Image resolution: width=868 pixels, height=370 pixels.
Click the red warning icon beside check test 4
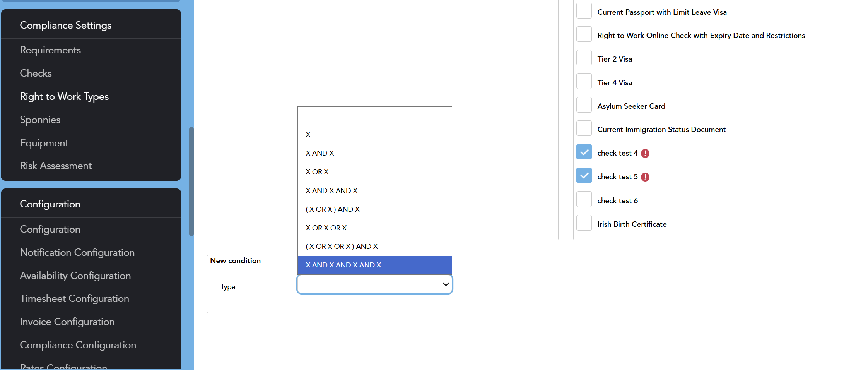tap(645, 154)
